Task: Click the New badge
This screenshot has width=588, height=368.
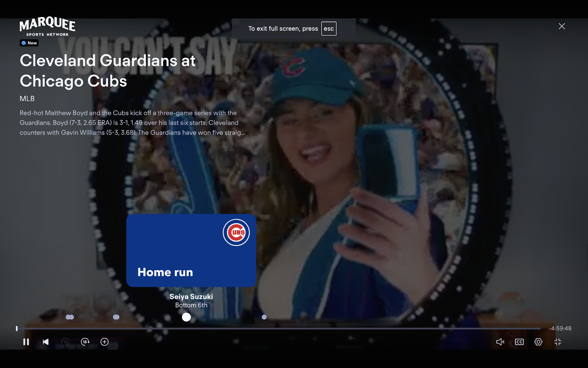Action: tap(29, 43)
